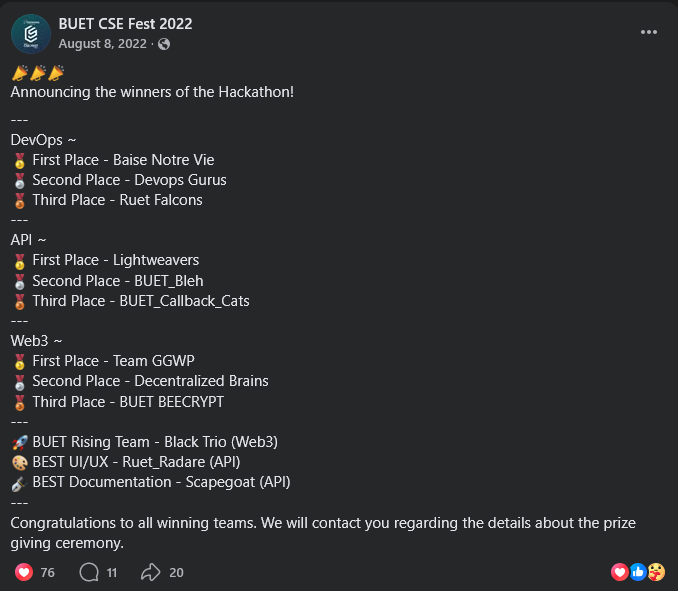The height and width of the screenshot is (591, 678).
Task: Click the silver medal beside Devops Gurus
Action: pyautogui.click(x=19, y=180)
